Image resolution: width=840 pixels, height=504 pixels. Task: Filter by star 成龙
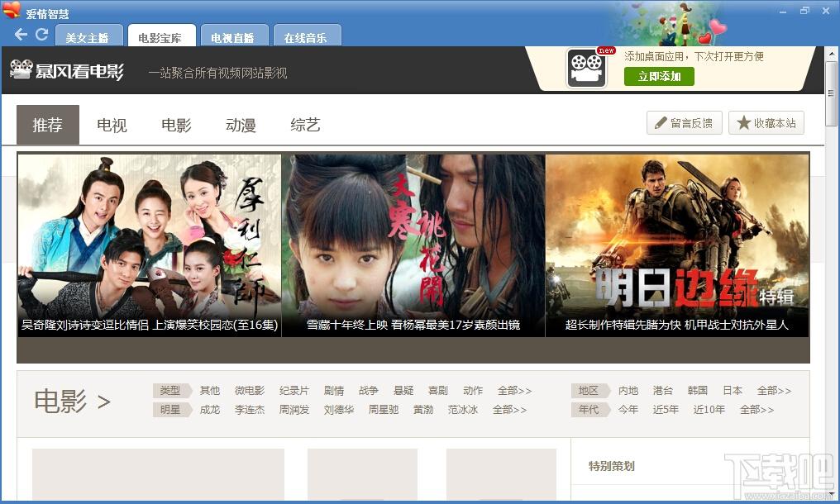click(209, 410)
